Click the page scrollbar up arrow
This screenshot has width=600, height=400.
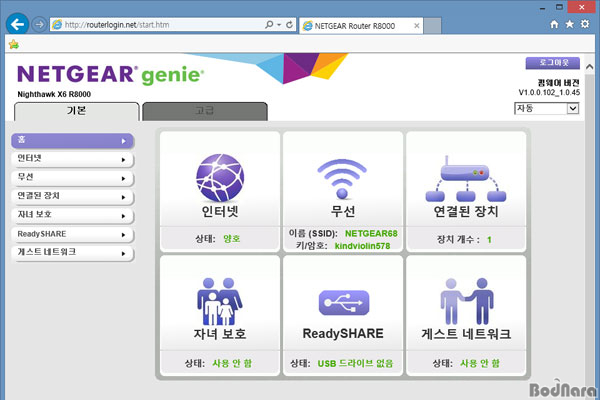click(x=590, y=67)
